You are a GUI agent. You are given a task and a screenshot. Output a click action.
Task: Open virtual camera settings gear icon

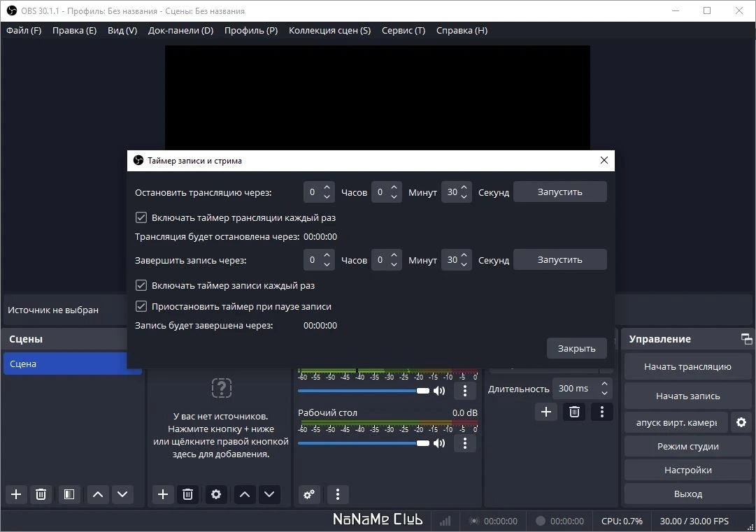pyautogui.click(x=741, y=423)
